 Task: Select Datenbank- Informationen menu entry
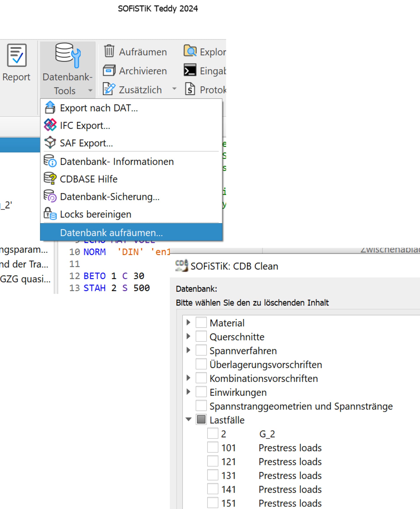click(x=131, y=161)
